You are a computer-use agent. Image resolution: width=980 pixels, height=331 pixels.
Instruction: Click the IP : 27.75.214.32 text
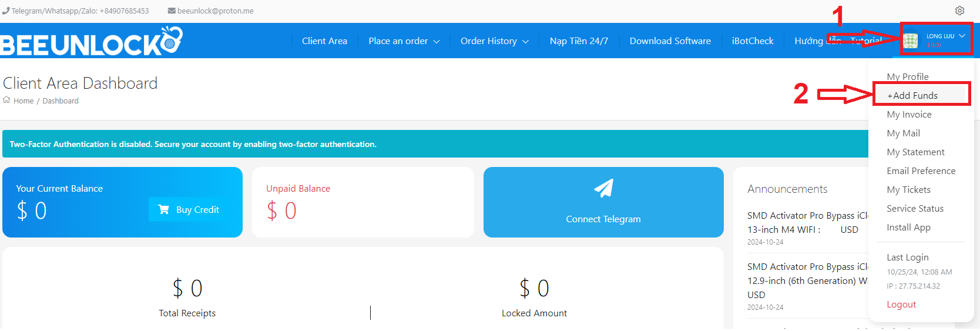click(914, 286)
